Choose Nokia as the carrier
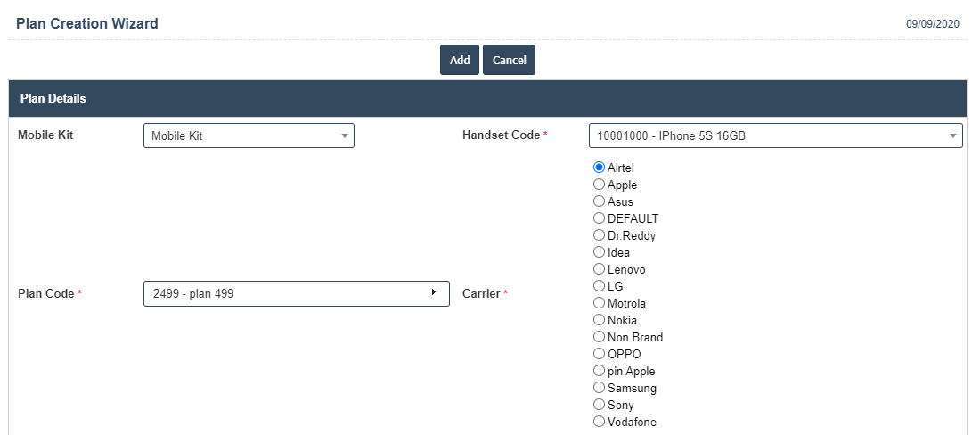The width and height of the screenshot is (980, 435). 600,320
